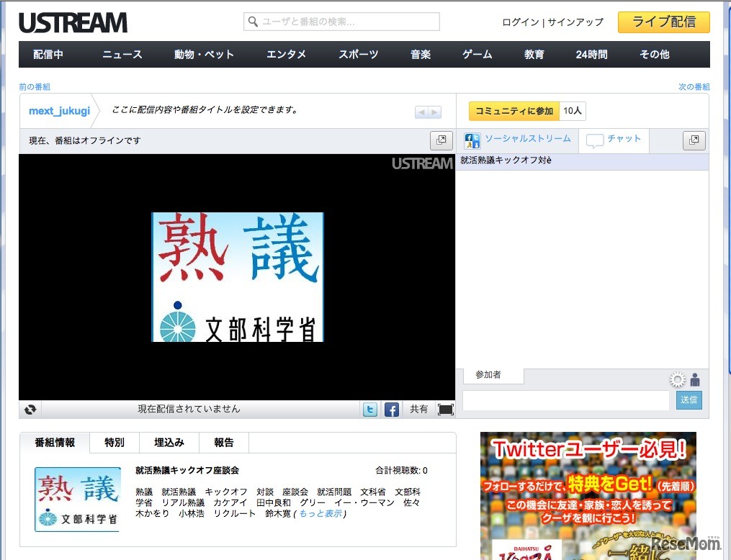Click the participant user icon near the gear
Image resolution: width=731 pixels, height=560 pixels.
694,379
